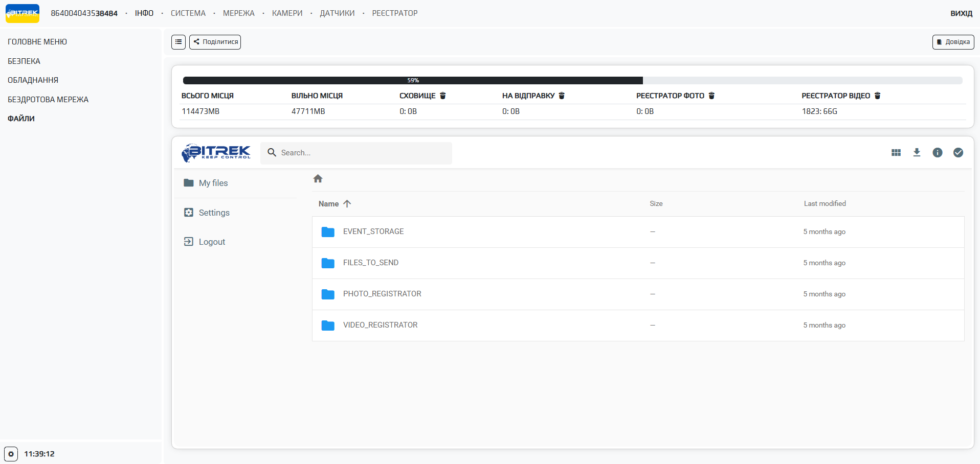Switch file view with the grid icon
Viewport: 980px width, 464px height.
point(896,153)
